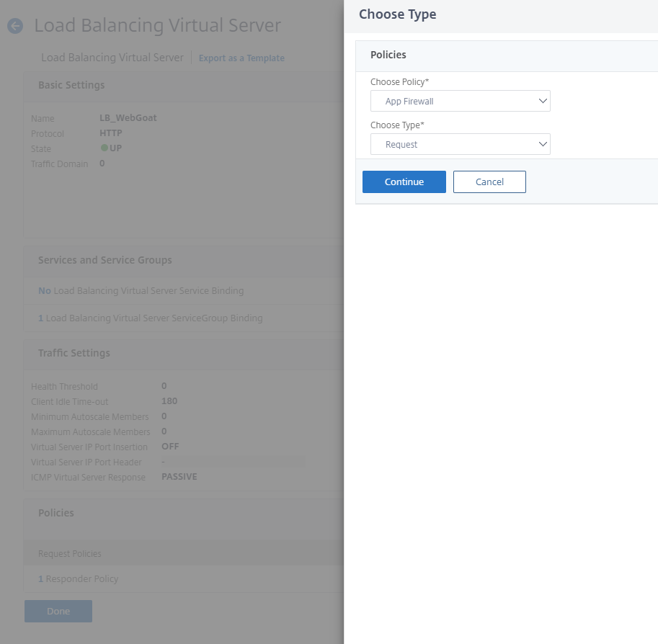Click Export as a Template link
This screenshot has height=644, width=658.
click(241, 58)
